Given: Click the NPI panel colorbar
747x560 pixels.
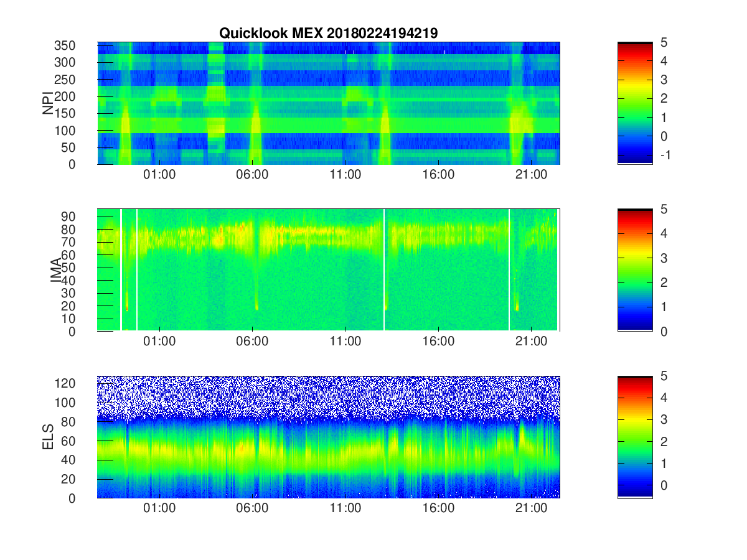Looking at the screenshot, I should pos(635,103).
